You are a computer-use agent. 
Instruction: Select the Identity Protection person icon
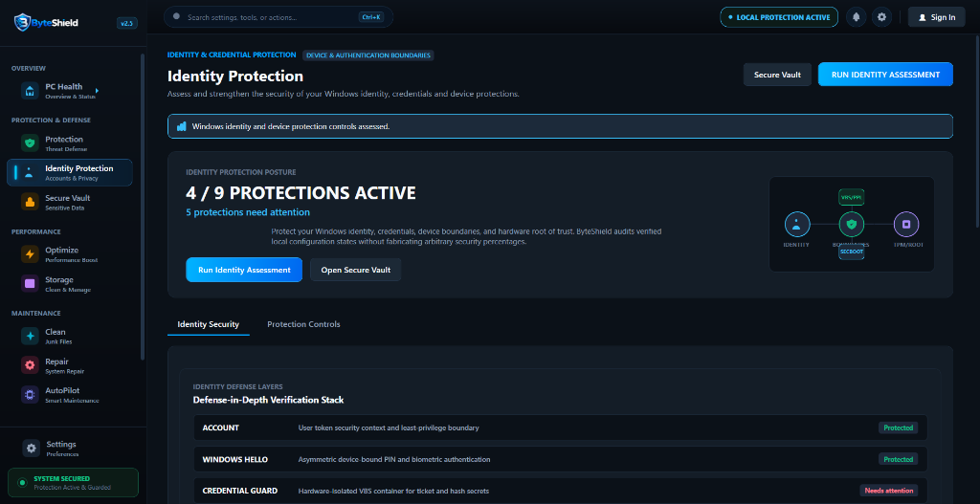click(30, 173)
